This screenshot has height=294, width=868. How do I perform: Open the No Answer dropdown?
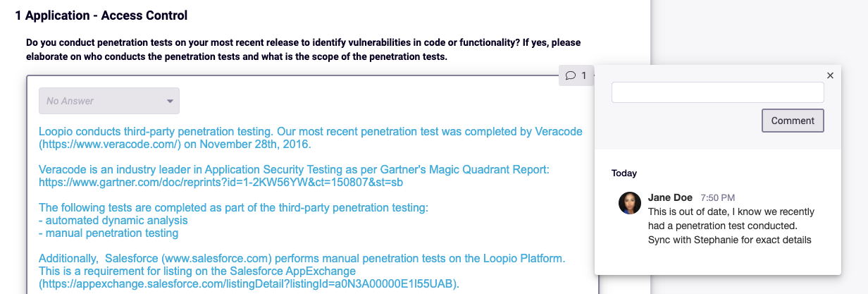(x=109, y=101)
